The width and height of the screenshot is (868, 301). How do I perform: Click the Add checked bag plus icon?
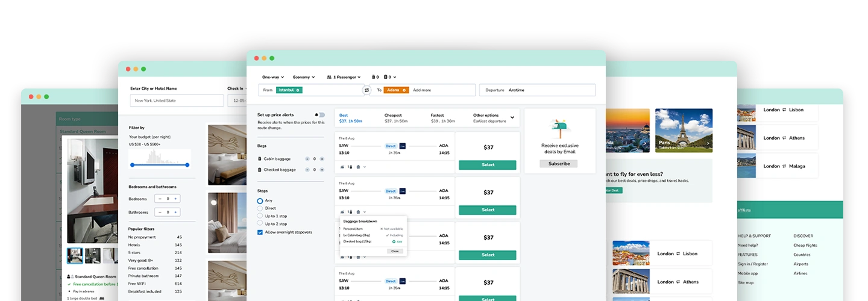394,241
